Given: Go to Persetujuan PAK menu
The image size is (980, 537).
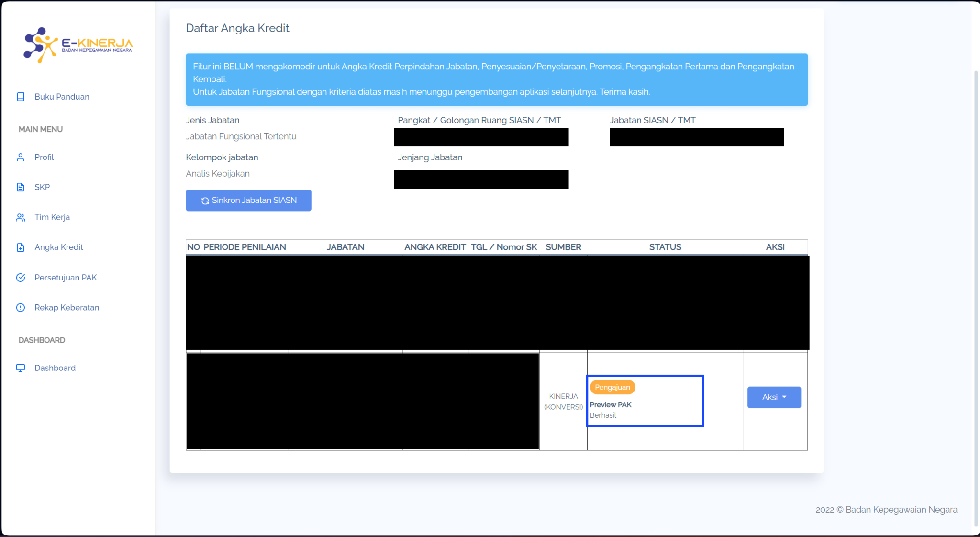Looking at the screenshot, I should 66,278.
